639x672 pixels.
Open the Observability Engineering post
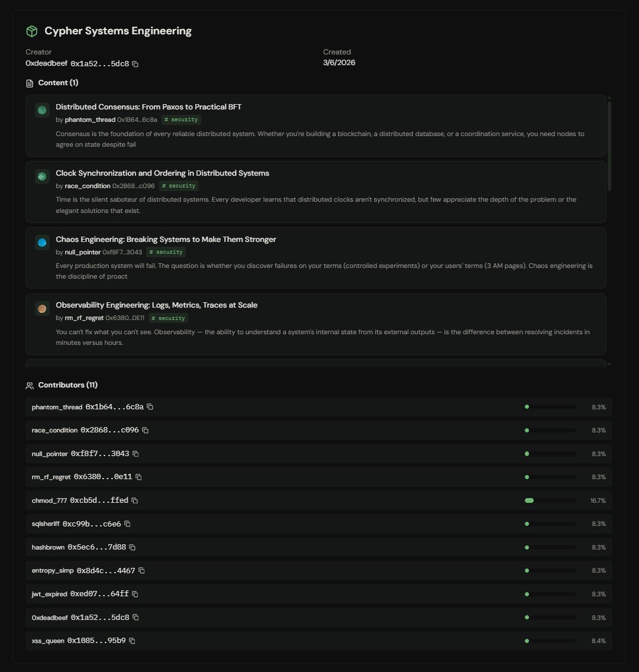click(x=156, y=305)
